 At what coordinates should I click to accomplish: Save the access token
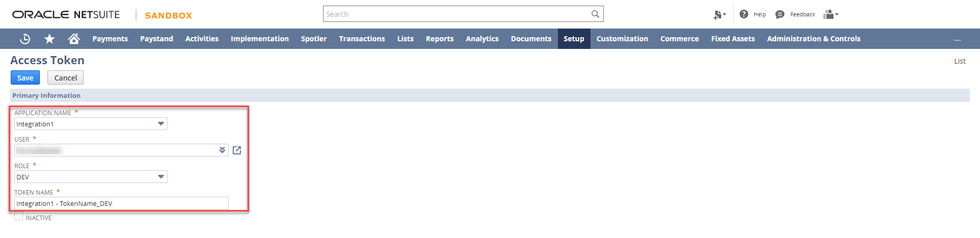[x=25, y=77]
